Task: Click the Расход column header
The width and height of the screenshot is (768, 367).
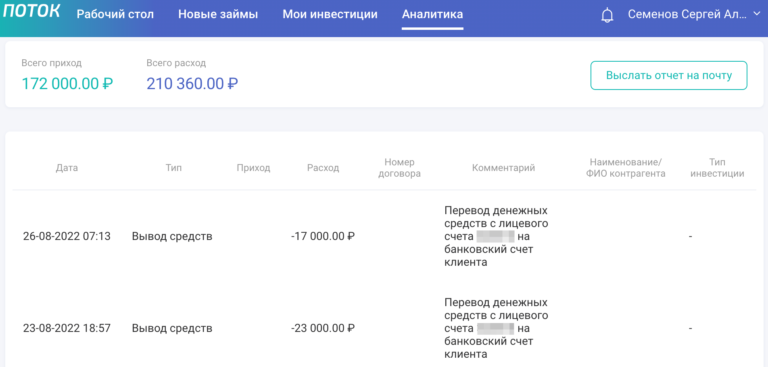Action: (x=323, y=168)
